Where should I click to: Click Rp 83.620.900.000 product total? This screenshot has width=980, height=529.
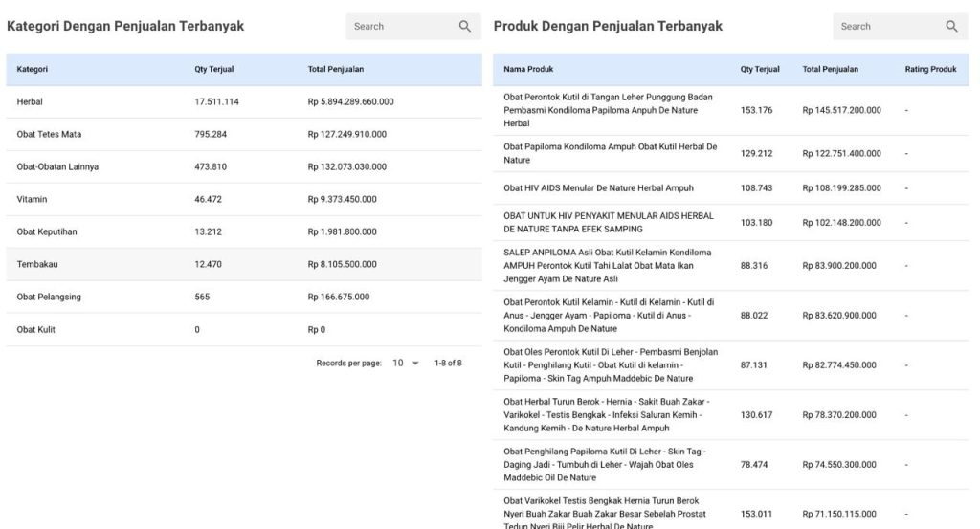coord(839,316)
